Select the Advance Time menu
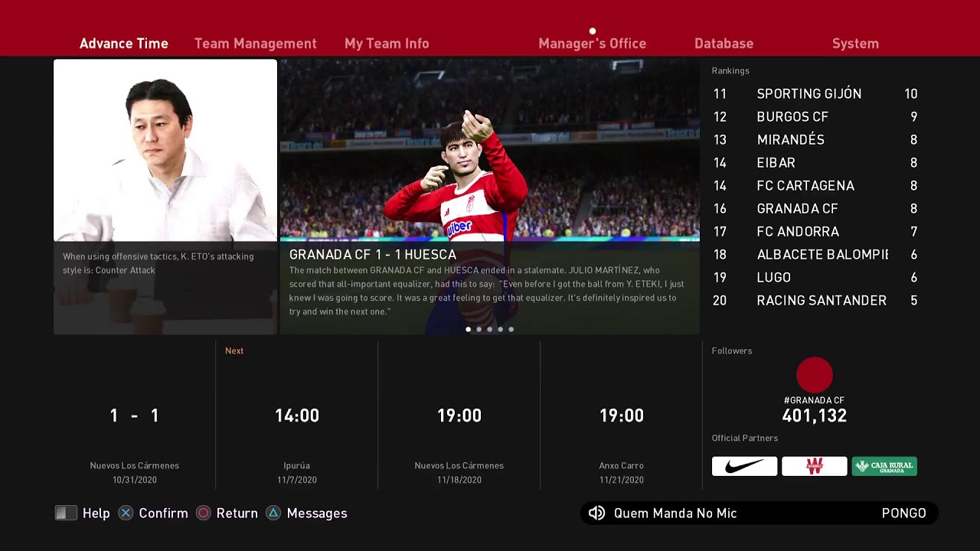Screen dimensions: 980x551 (x=124, y=44)
